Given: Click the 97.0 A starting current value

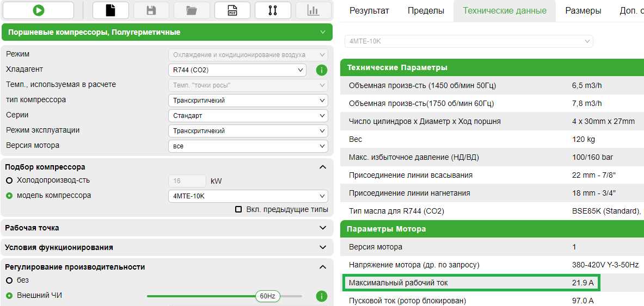Looking at the screenshot, I should [x=583, y=301].
